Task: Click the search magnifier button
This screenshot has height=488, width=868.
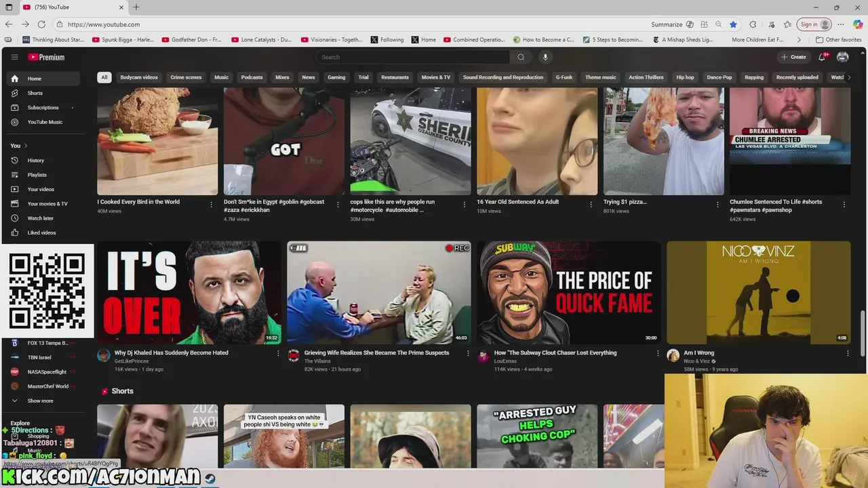Action: pos(521,57)
